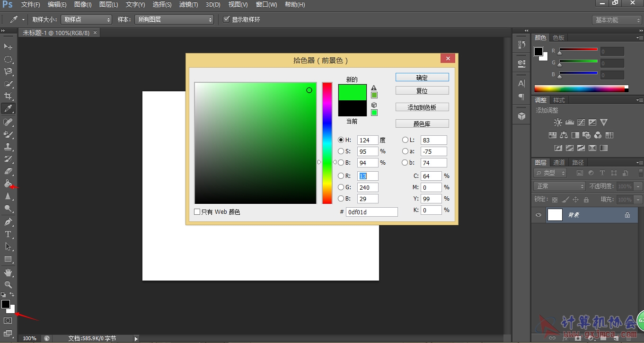Select the Healing Brush tool
Screen dimensions: 644x343
pos(8,122)
